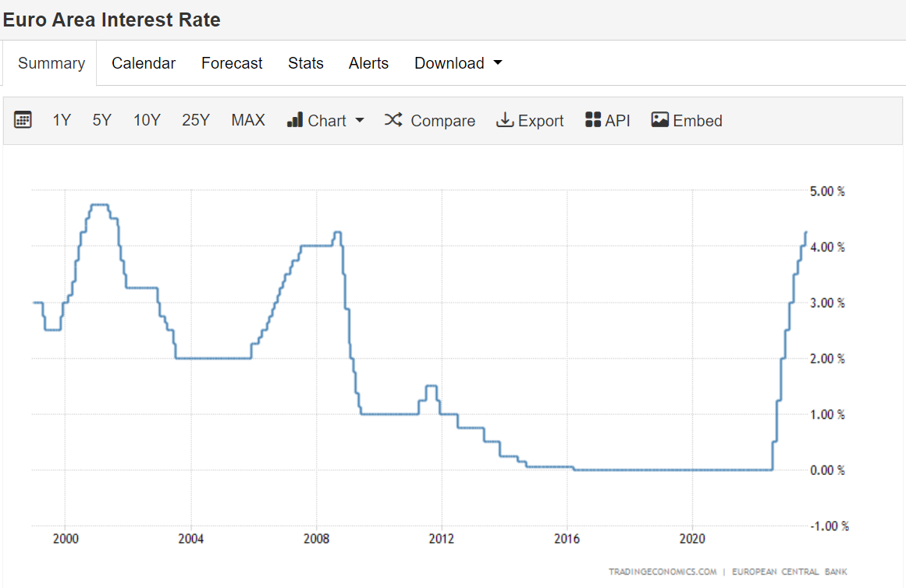Click the API grid icon
The image size is (906, 588).
coord(593,120)
